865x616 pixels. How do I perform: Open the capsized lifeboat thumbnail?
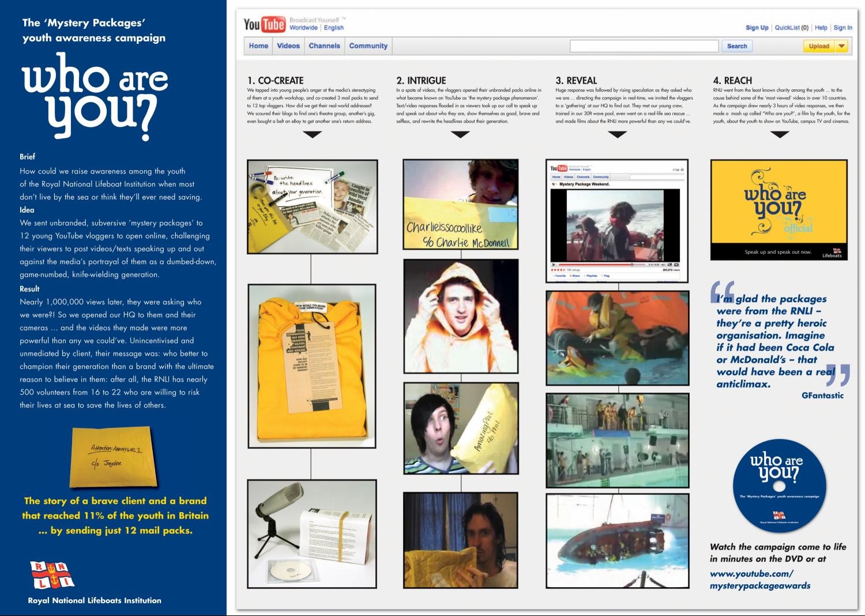coord(617,540)
